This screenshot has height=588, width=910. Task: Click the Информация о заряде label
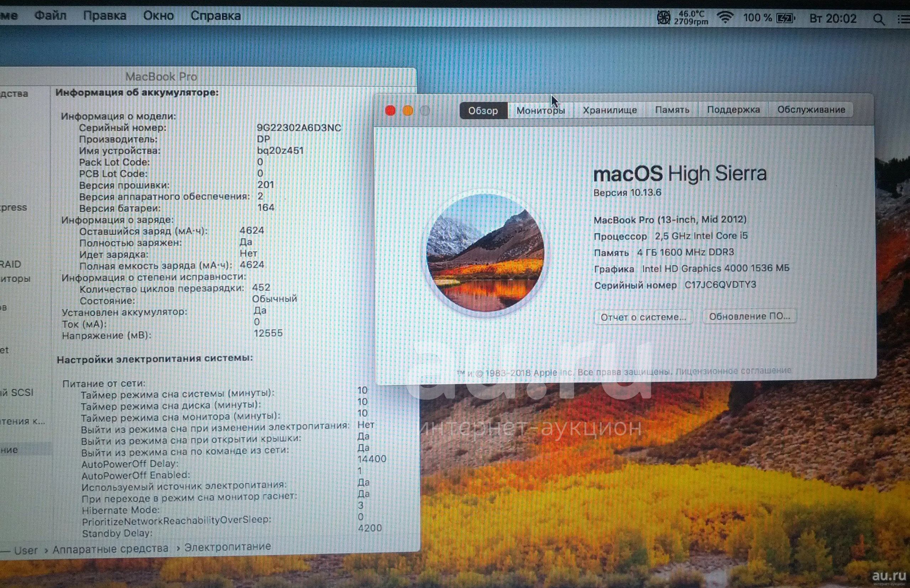point(118,220)
